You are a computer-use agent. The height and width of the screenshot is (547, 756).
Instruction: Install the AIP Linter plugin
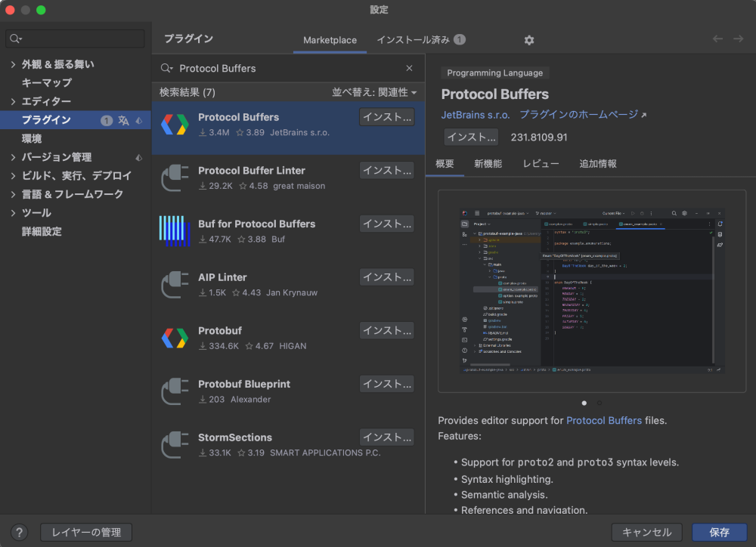tap(386, 277)
